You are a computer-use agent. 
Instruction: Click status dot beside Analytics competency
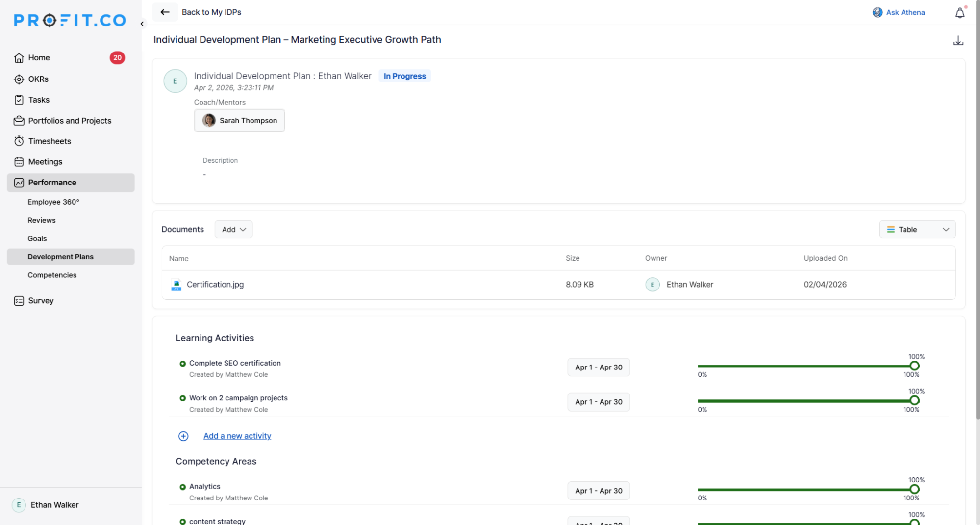(182, 487)
